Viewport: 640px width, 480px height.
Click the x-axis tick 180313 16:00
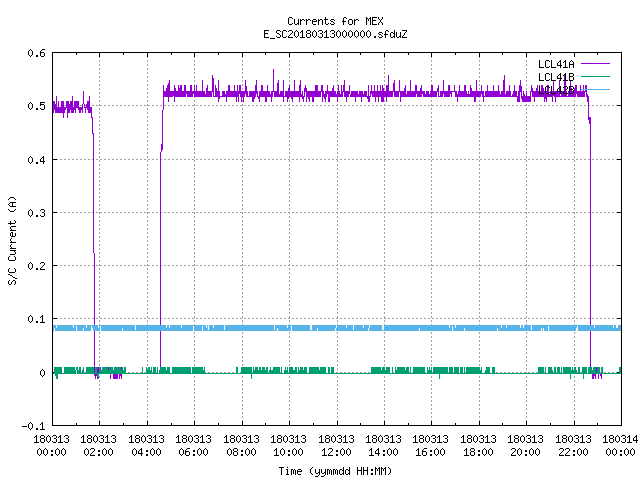431,445
